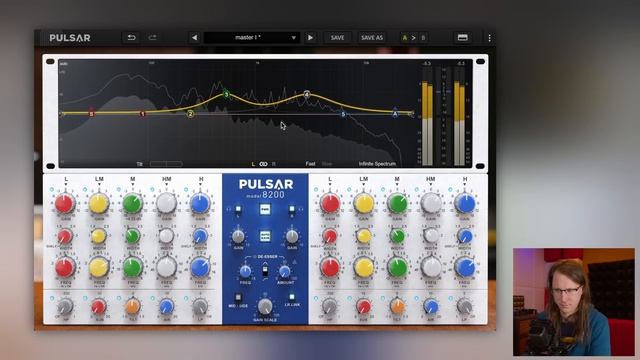
Task: Click left channel blue H GAIN knob
Action: (x=200, y=204)
